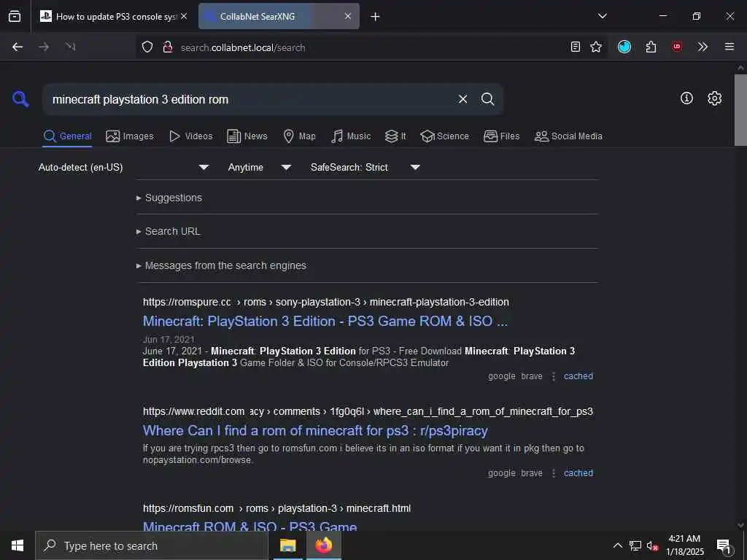Viewport: 747px width, 560px height.
Task: Open the It category
Action: pos(395,136)
